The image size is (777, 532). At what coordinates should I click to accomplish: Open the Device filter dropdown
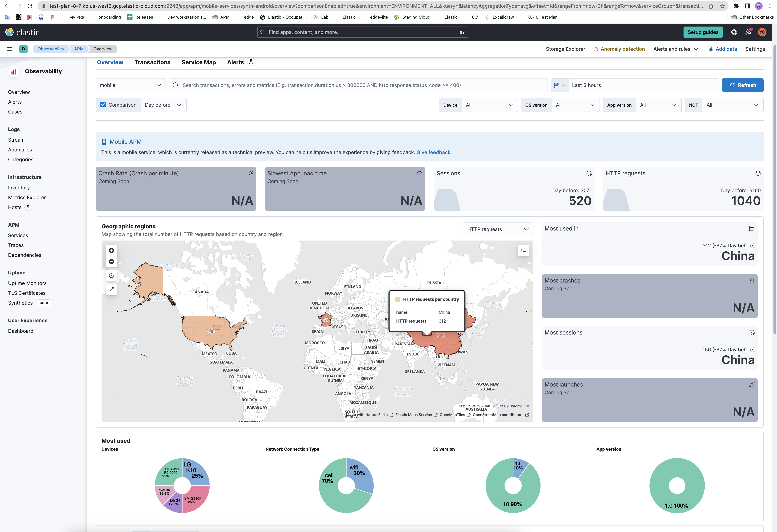[x=489, y=105]
